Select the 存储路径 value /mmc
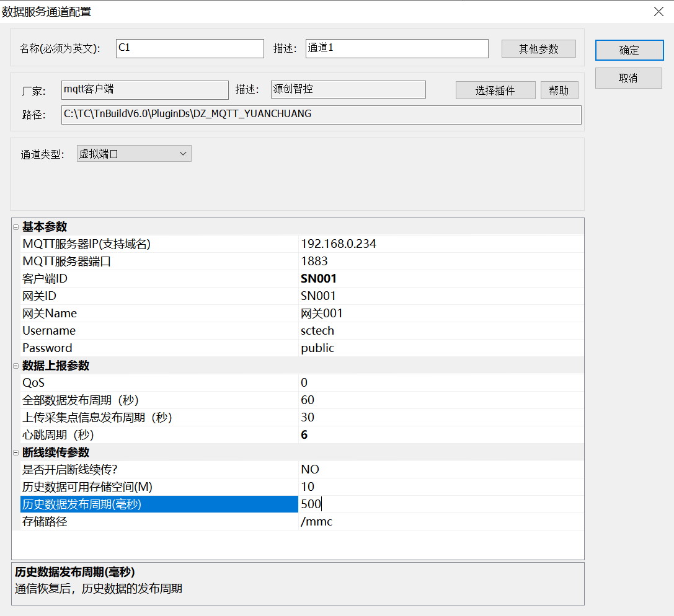 pos(441,522)
